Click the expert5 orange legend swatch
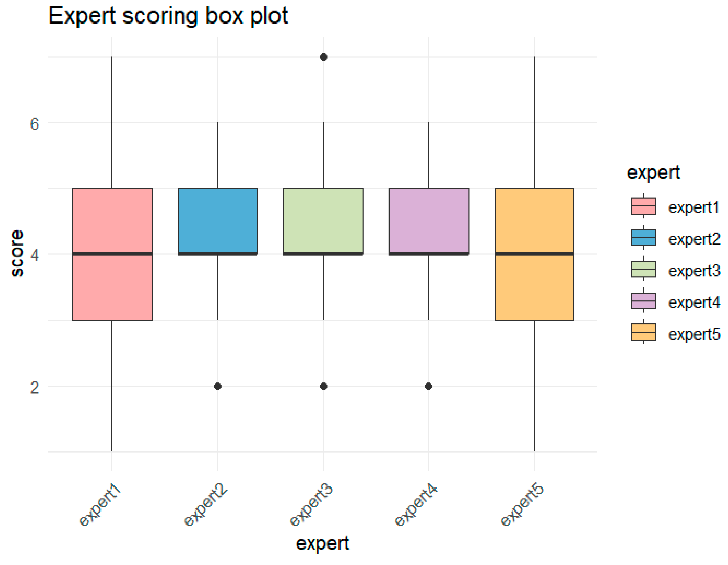The image size is (728, 565). tap(643, 333)
